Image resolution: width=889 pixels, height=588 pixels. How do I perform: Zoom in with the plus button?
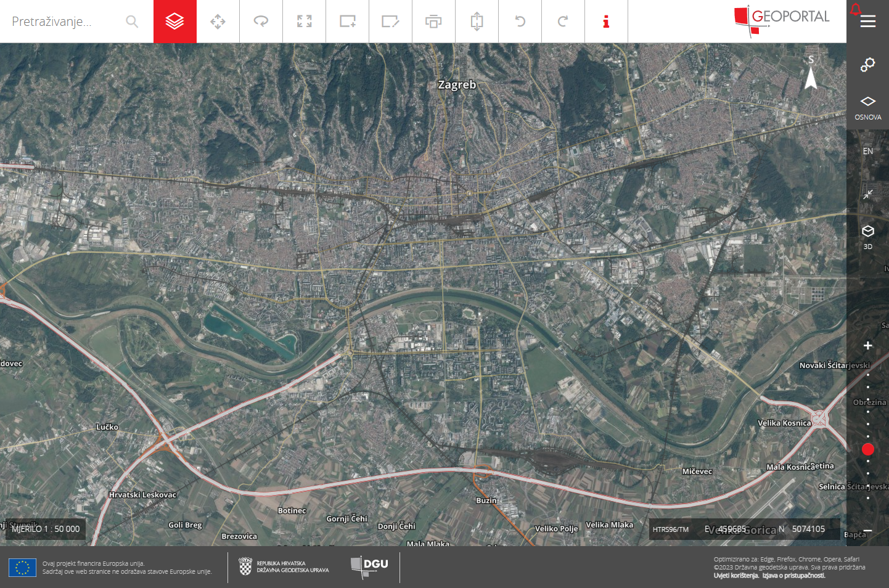868,346
